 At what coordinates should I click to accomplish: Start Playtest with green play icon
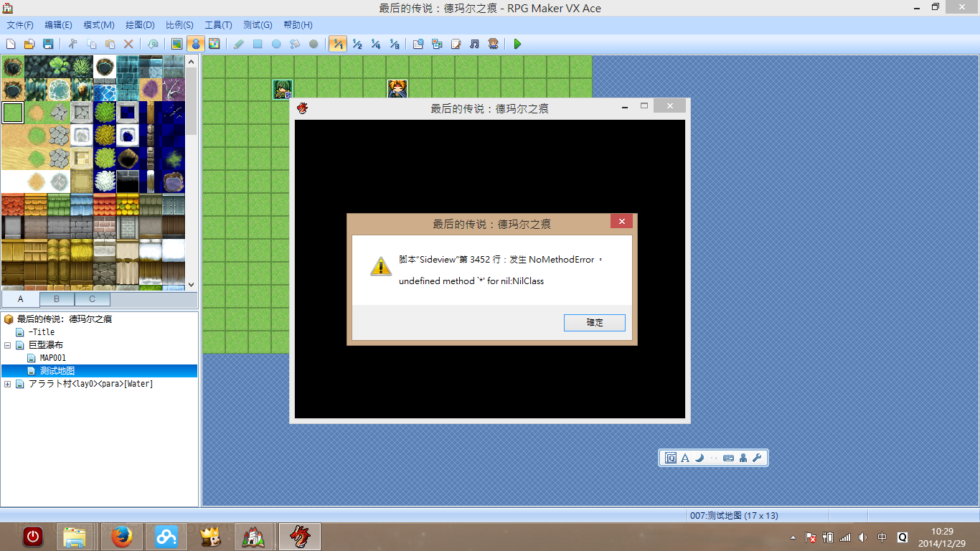tap(517, 44)
